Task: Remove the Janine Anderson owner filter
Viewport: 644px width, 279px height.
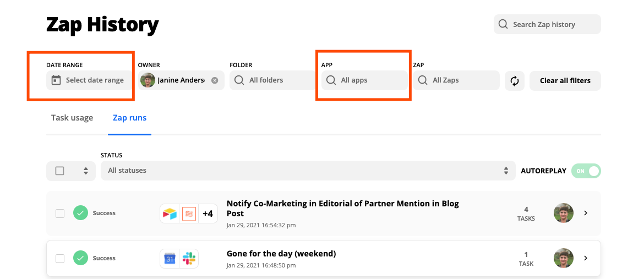Action: coord(215,80)
